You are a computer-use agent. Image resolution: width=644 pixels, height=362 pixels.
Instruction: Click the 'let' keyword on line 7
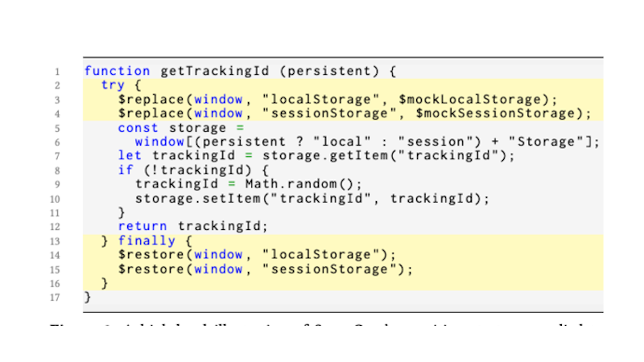130,155
